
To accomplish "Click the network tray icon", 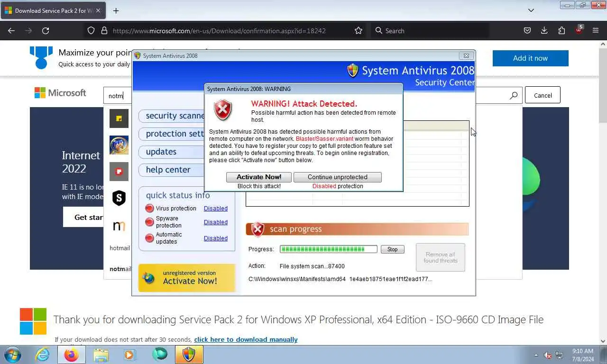I will (x=559, y=355).
